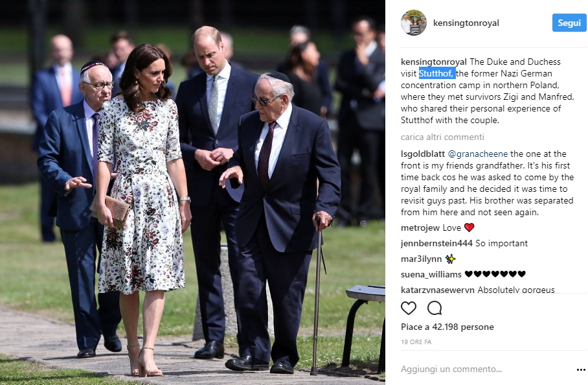This screenshot has height=385, width=588.
Task: Click the kensingtonroyal name in the caption
Action: [434, 62]
